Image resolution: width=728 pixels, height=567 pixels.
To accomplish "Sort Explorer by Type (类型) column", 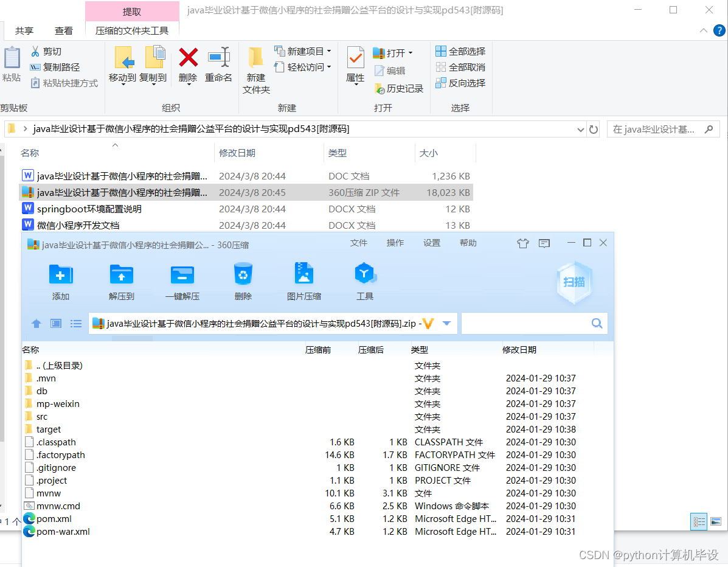I will (369, 153).
